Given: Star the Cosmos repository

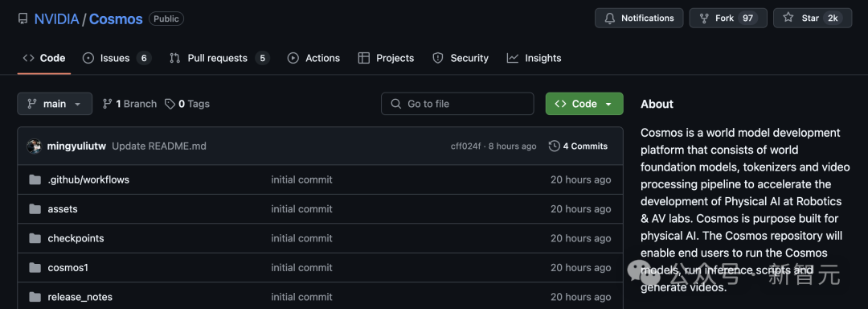Looking at the screenshot, I should tap(813, 19).
